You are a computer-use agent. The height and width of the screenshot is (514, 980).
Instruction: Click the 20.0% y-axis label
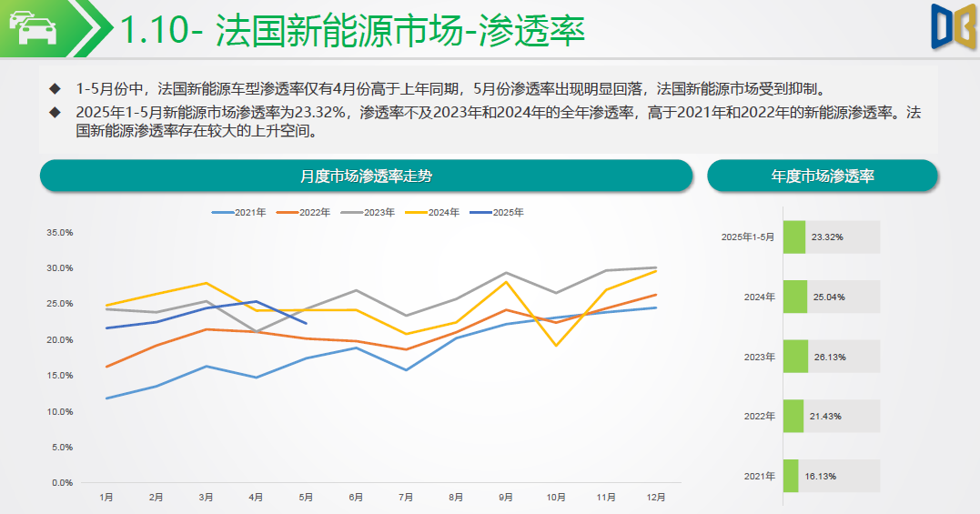click(60, 339)
